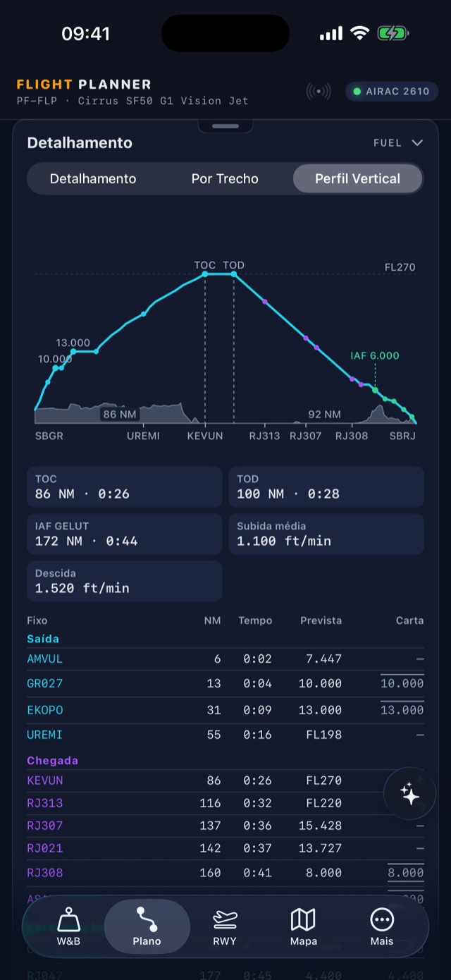451x980 pixels.
Task: Tap the Carta column header
Action: (409, 620)
